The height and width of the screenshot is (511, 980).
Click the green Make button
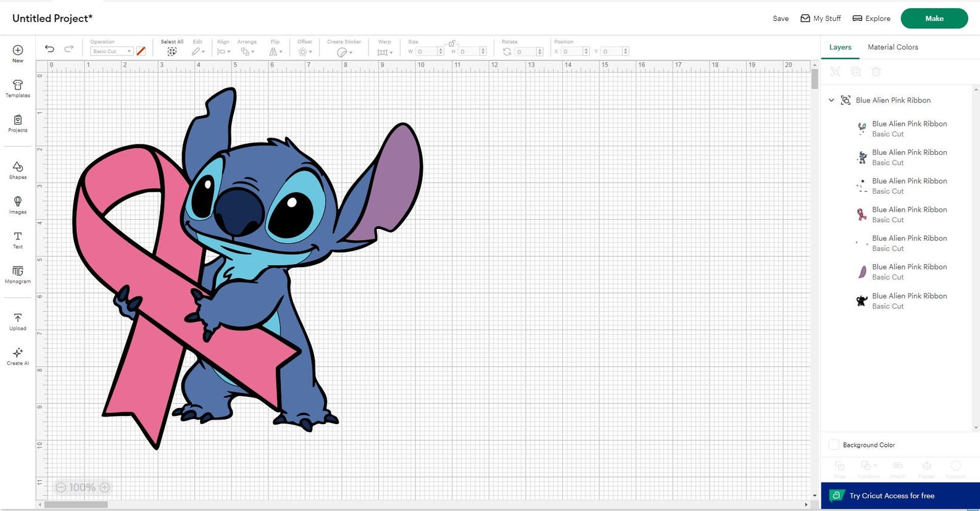(934, 19)
